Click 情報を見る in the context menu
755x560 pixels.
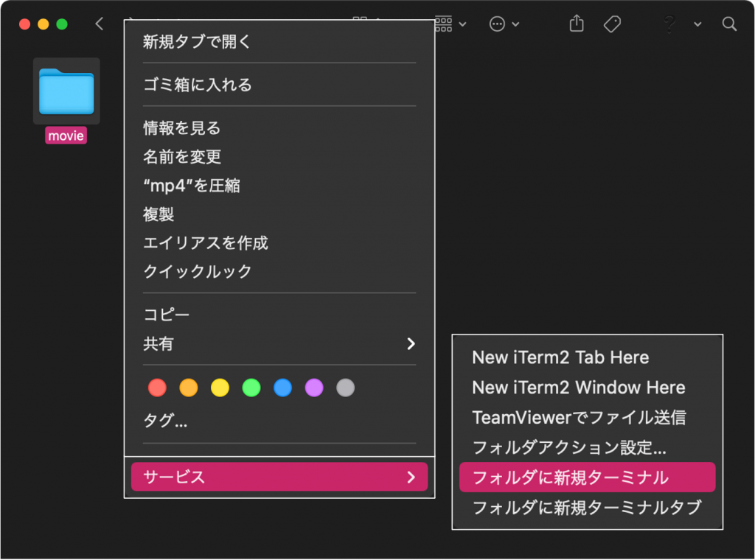(181, 128)
